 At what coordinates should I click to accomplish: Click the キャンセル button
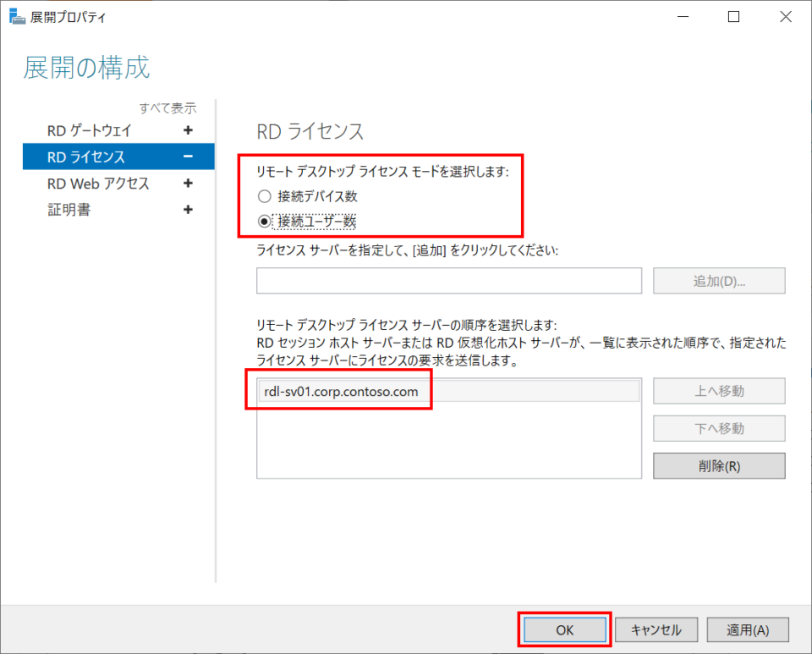click(x=656, y=629)
